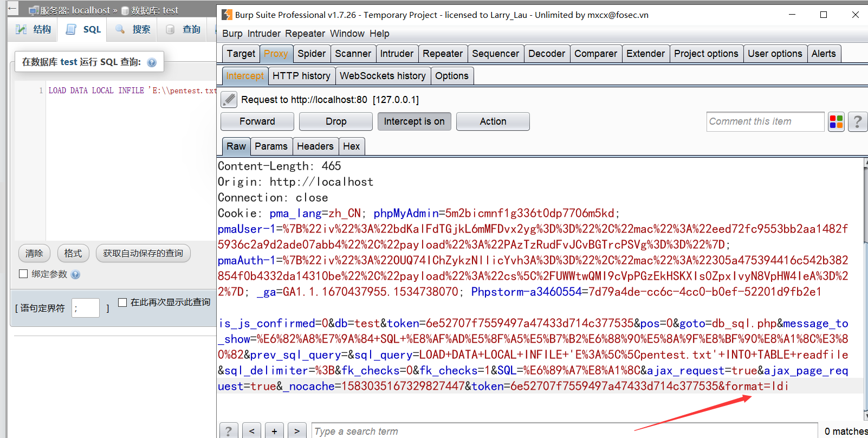Open the Comparer tab
868x438 pixels.
tap(595, 54)
